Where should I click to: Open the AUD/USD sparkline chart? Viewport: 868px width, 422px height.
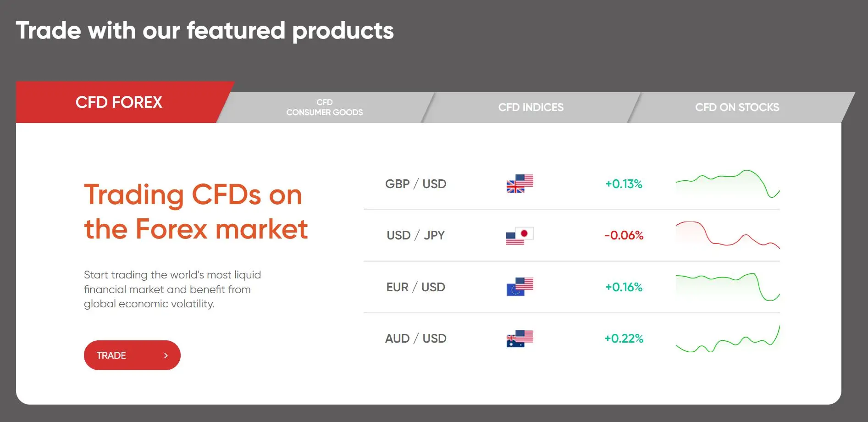[x=728, y=339]
